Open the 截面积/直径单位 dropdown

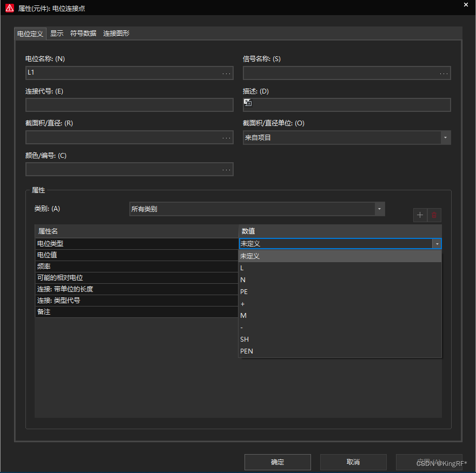(445, 138)
